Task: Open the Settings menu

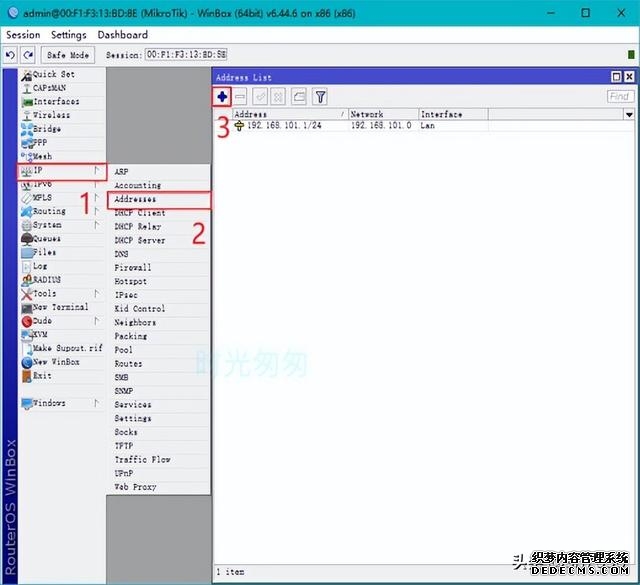Action: tap(69, 35)
